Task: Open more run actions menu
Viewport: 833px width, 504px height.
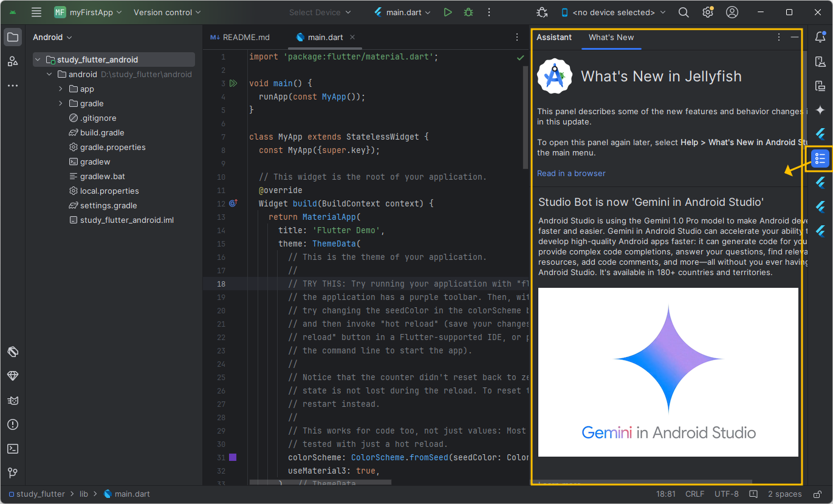Action: (489, 12)
